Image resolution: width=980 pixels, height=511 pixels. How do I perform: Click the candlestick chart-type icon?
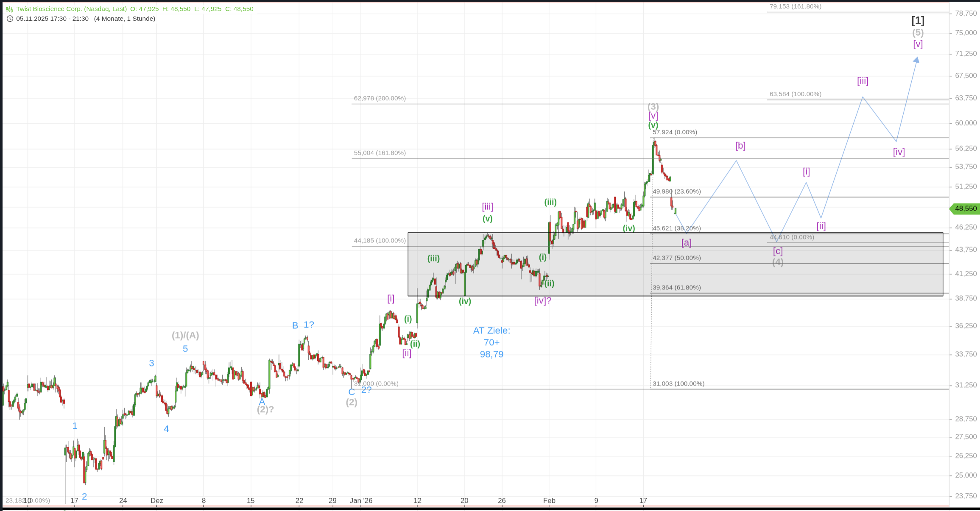pyautogui.click(x=9, y=9)
